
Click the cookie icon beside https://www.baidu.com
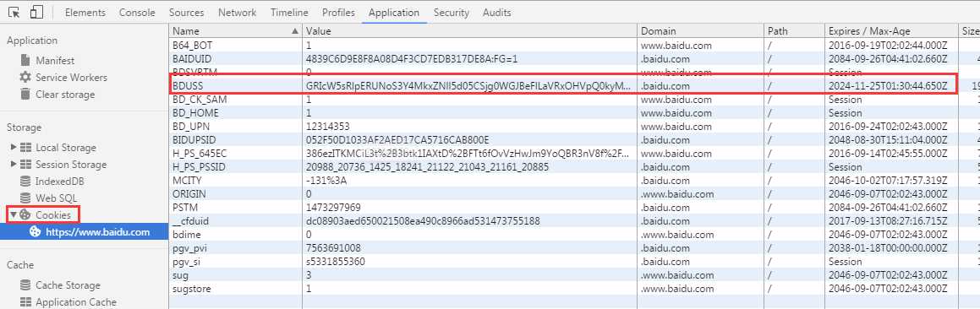(x=35, y=231)
